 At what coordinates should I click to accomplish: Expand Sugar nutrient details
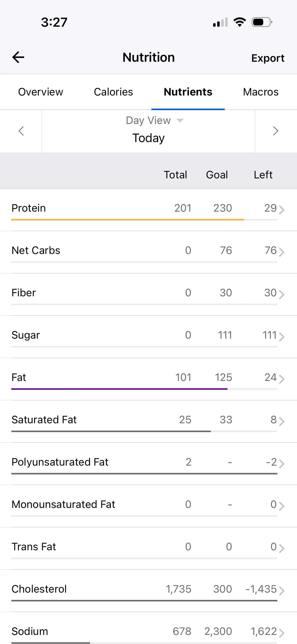click(x=148, y=337)
